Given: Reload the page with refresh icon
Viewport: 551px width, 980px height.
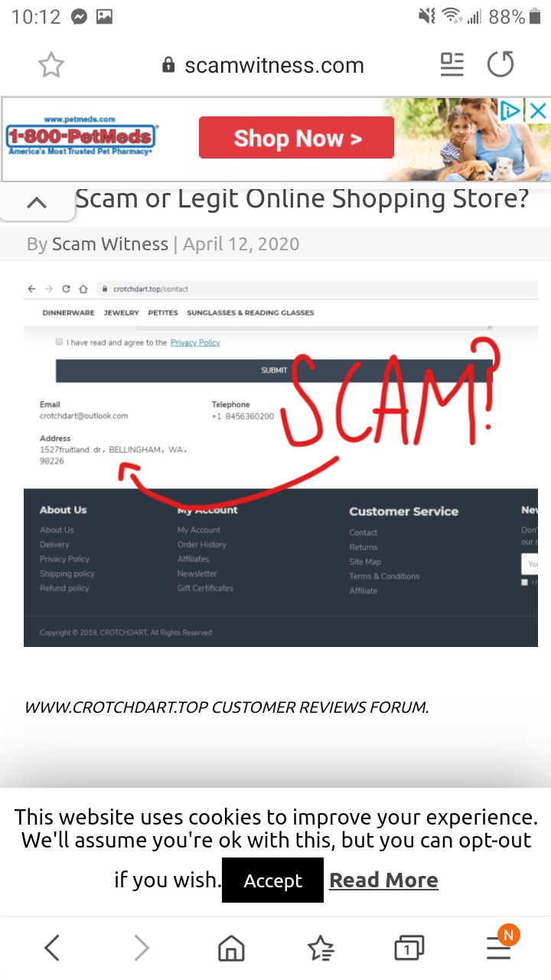Looking at the screenshot, I should pos(500,65).
